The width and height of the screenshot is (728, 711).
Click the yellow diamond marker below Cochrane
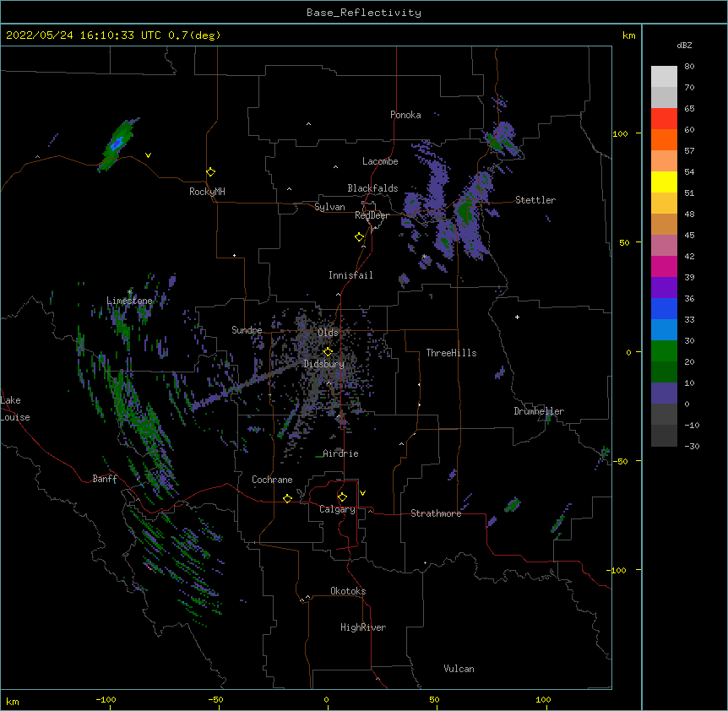(x=287, y=498)
